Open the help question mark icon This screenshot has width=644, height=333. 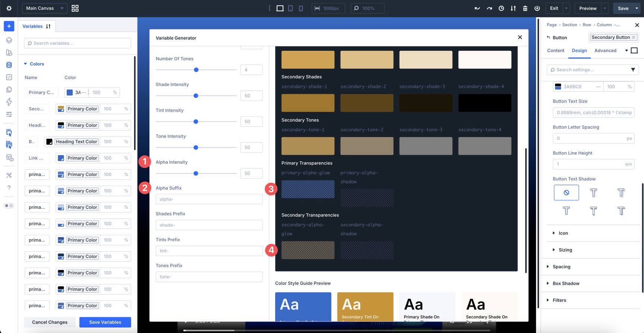(x=9, y=188)
